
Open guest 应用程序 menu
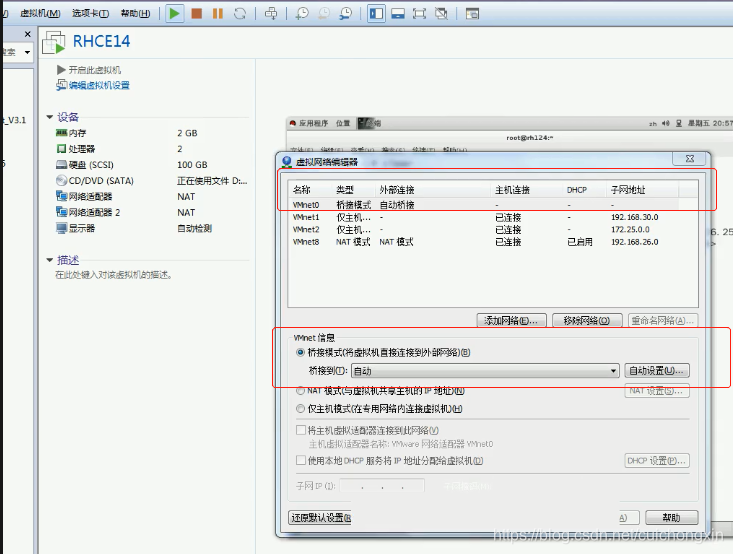point(313,123)
